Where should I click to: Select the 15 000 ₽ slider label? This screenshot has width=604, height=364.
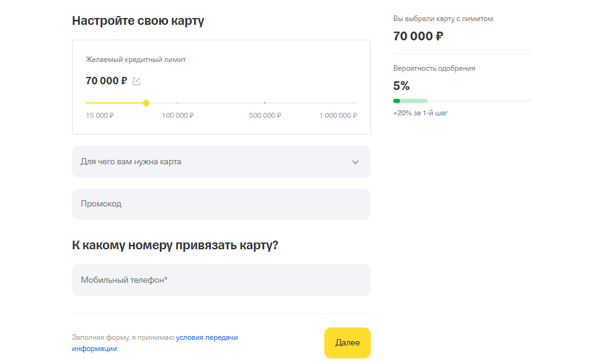100,115
